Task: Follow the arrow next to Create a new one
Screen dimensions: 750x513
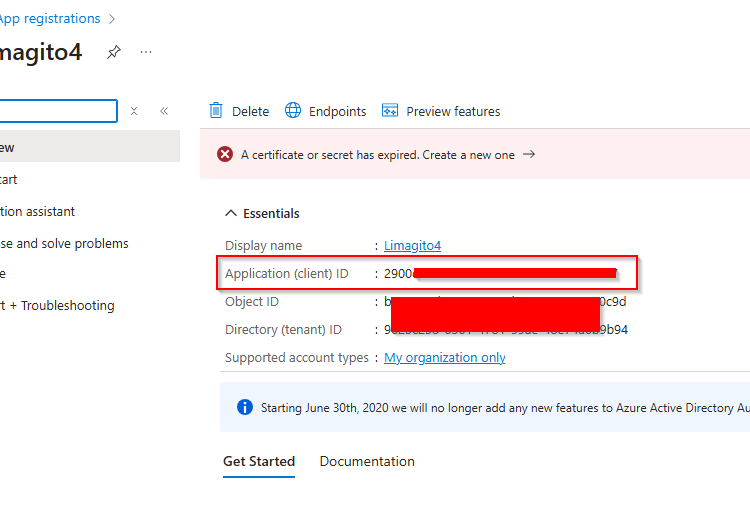Action: 529,154
